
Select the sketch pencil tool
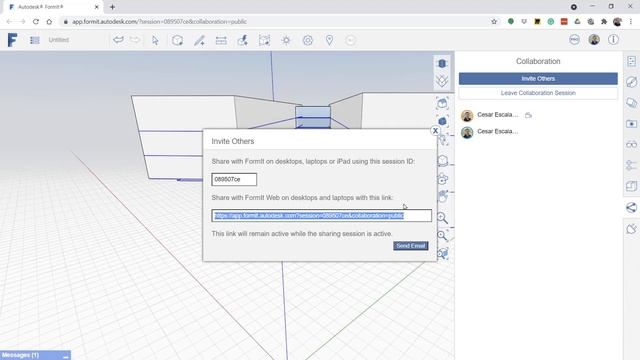(199, 40)
